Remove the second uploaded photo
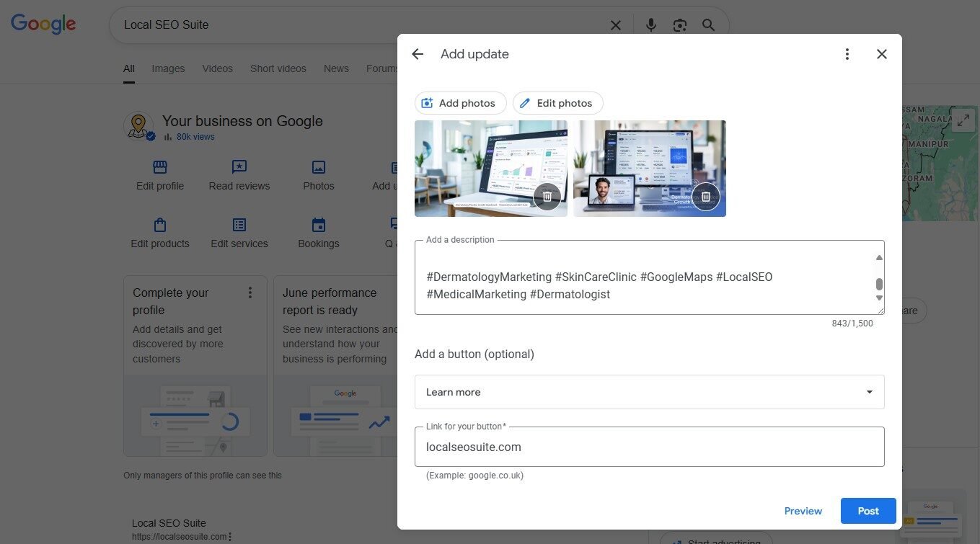 [706, 196]
